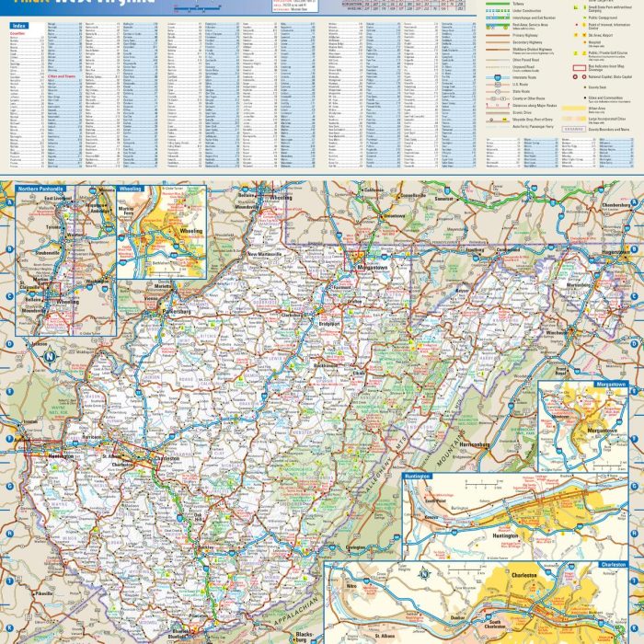Viewport: 644px width, 644px height.
Task: Click grid letter A marker beside Chambersburg
Action: tap(635, 202)
